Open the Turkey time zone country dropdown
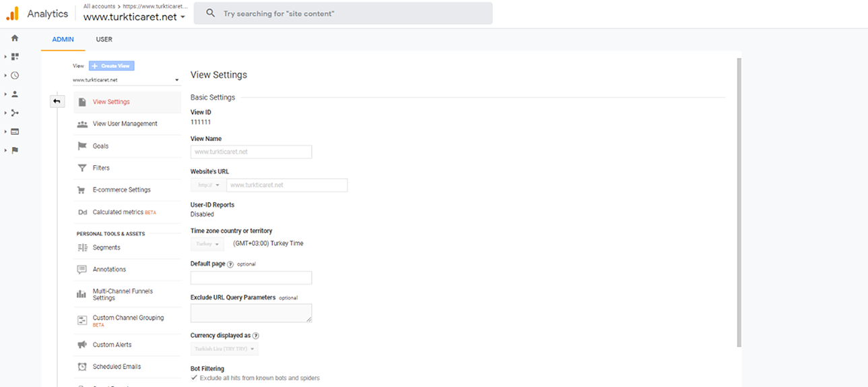868x387 pixels. pyautogui.click(x=207, y=244)
